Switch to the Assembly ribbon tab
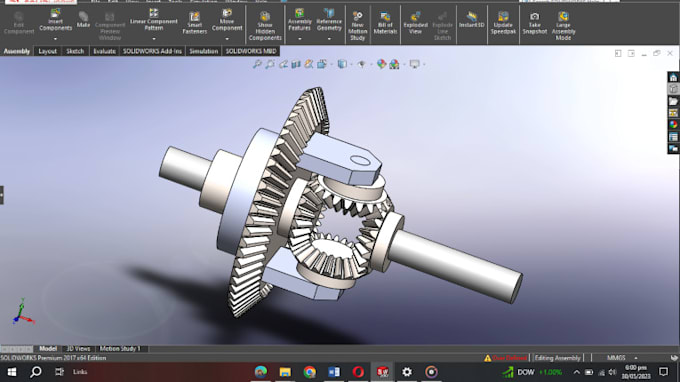Screen dimensions: 680x382 tap(16, 51)
